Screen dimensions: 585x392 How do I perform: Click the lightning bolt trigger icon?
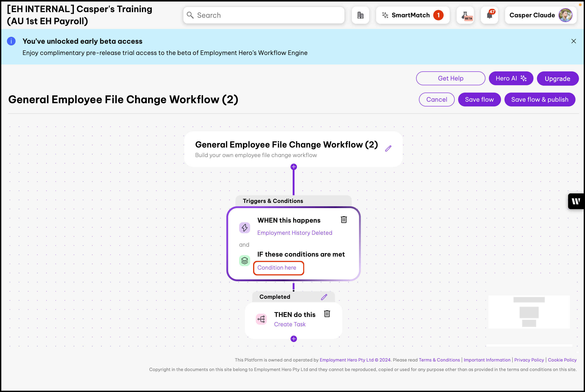point(244,228)
